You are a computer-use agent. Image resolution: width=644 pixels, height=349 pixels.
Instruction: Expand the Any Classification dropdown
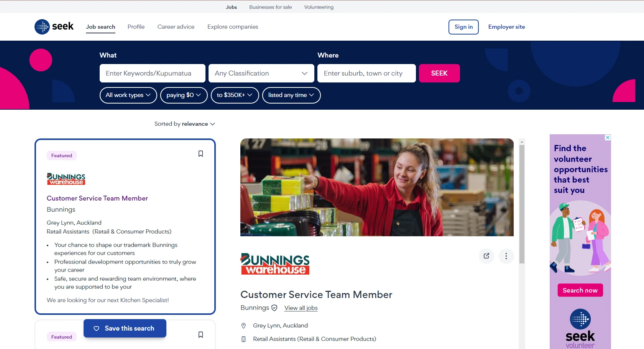[261, 73]
